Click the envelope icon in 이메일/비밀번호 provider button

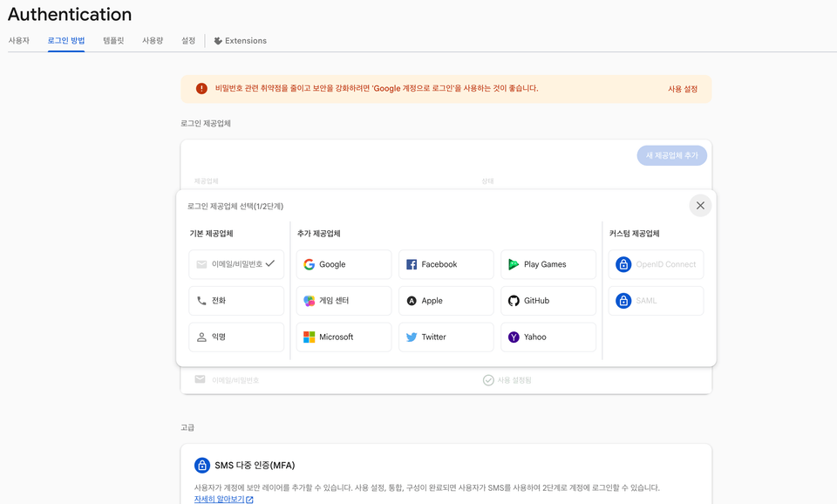pyautogui.click(x=201, y=264)
